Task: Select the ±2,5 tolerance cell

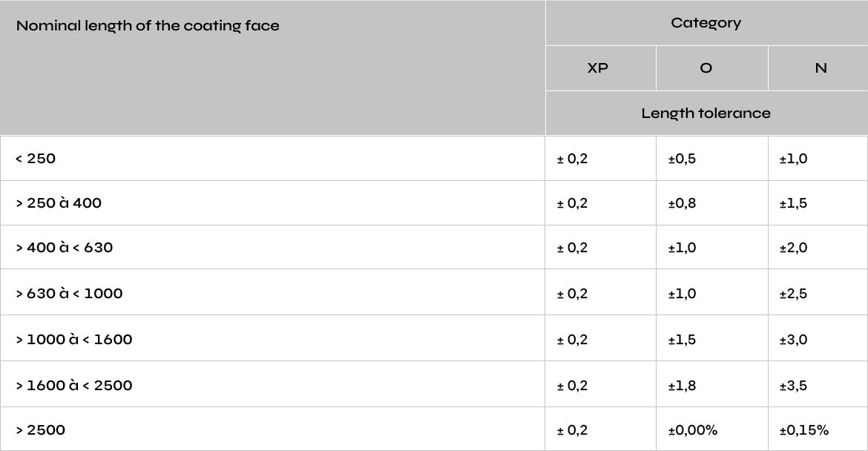Action: (818, 293)
